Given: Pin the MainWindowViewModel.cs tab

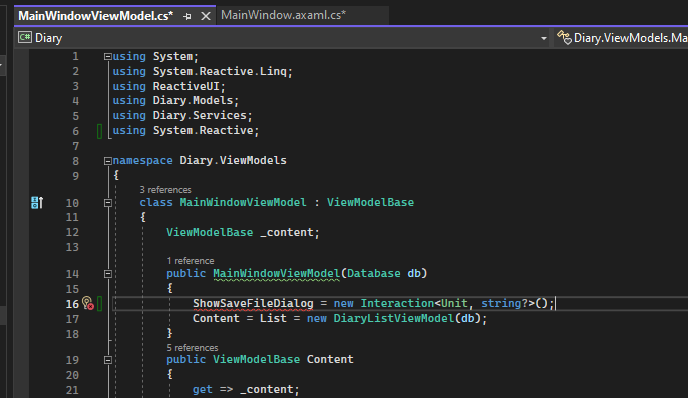Looking at the screenshot, I should coord(187,17).
